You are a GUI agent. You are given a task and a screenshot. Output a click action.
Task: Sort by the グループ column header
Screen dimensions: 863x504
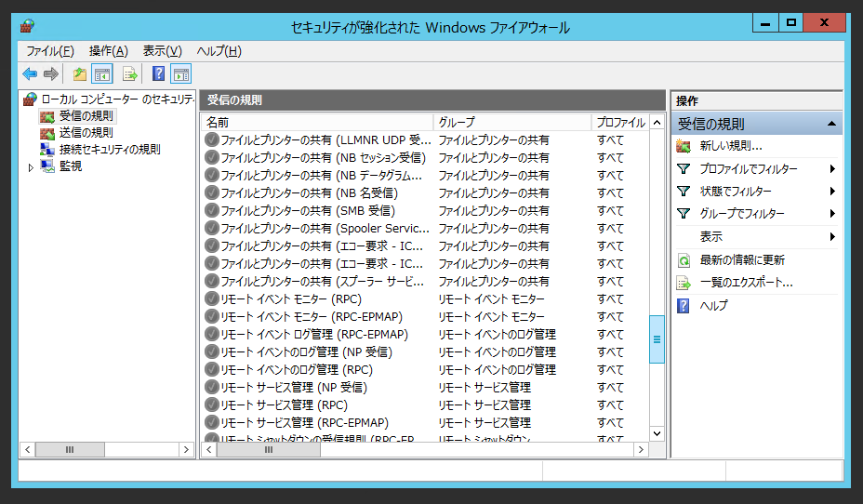512,122
